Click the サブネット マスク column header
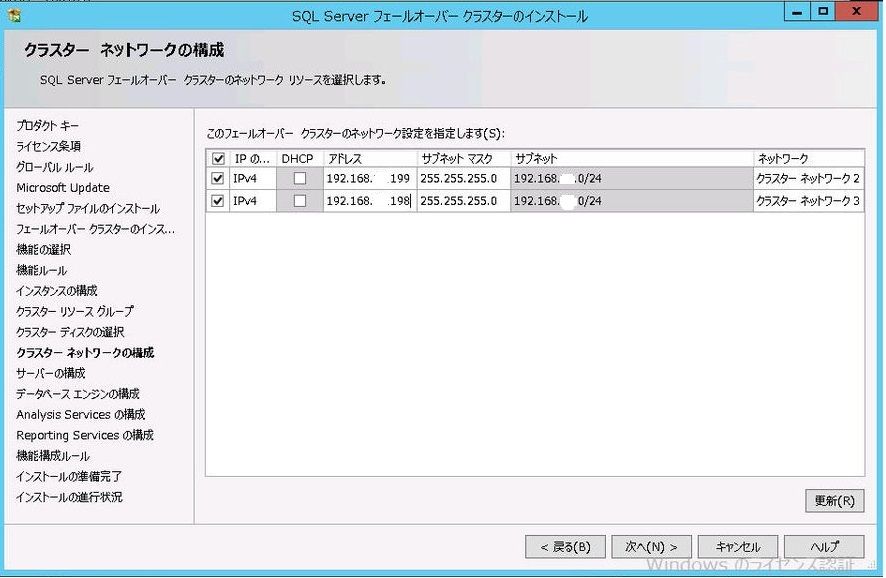Image resolution: width=886 pixels, height=578 pixels. coord(463,159)
